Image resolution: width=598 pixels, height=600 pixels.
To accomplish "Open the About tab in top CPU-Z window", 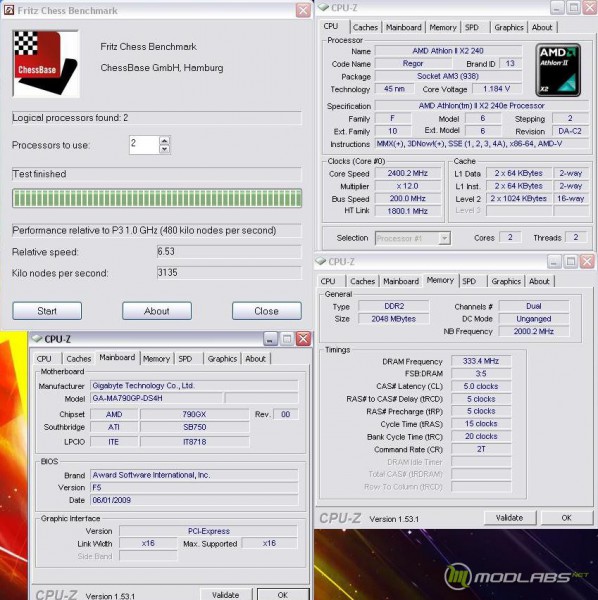I will tap(542, 27).
